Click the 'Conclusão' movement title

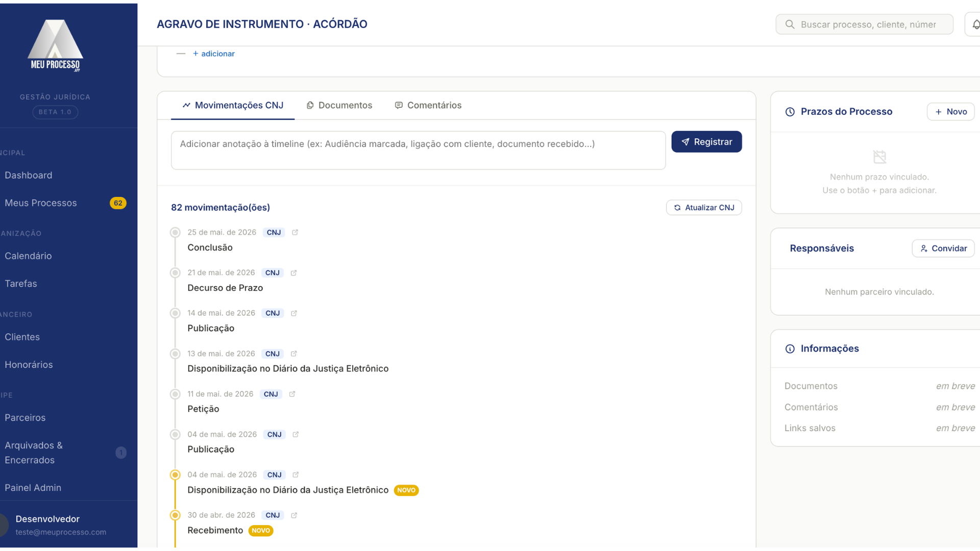210,247
